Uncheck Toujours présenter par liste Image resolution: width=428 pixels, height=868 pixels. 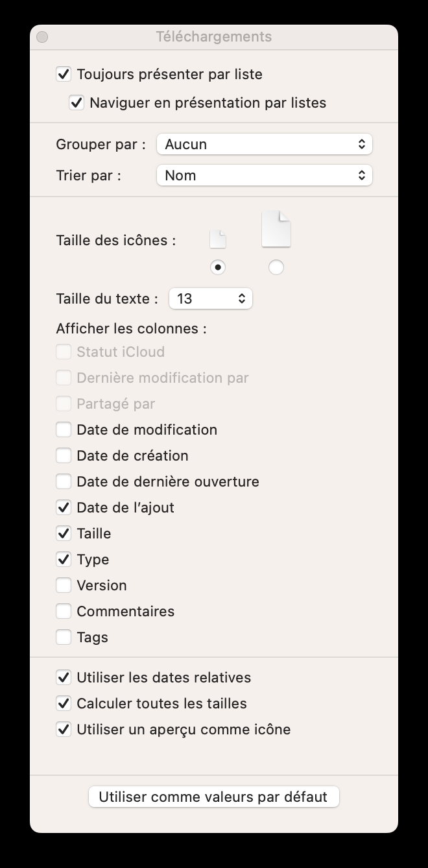point(64,74)
